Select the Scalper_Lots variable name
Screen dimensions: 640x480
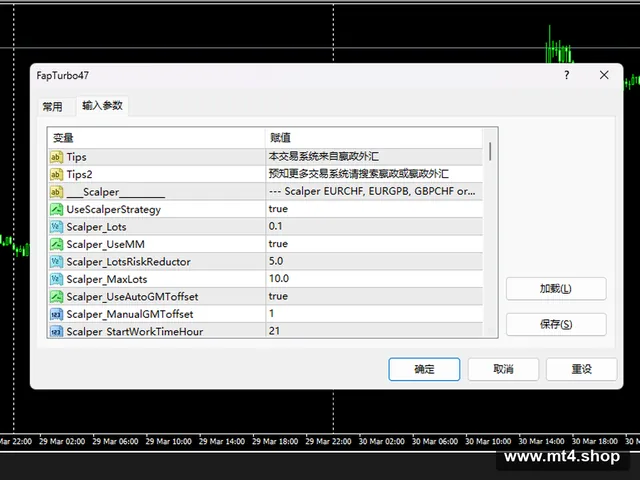(x=96, y=227)
